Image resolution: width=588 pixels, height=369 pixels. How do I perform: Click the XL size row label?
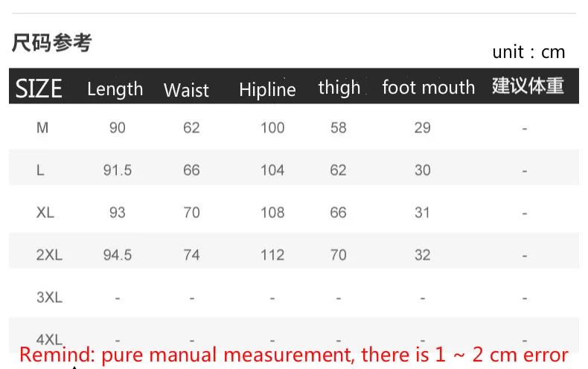point(45,213)
